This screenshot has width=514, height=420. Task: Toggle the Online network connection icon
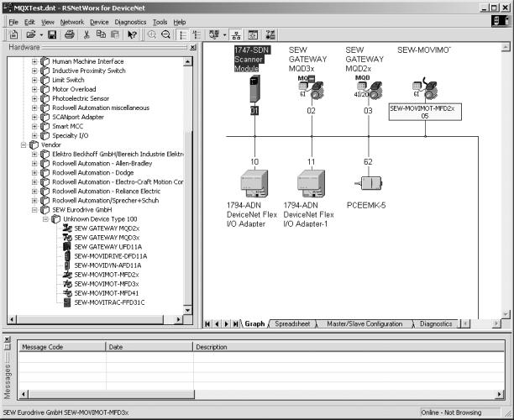(236, 34)
